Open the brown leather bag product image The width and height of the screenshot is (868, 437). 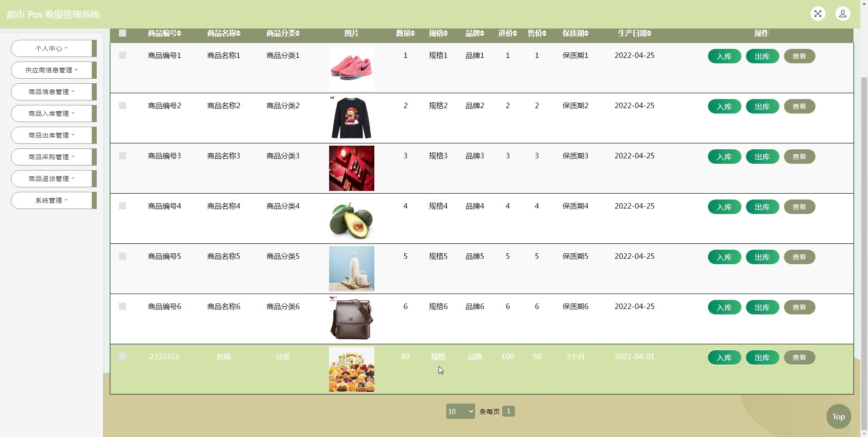352,319
